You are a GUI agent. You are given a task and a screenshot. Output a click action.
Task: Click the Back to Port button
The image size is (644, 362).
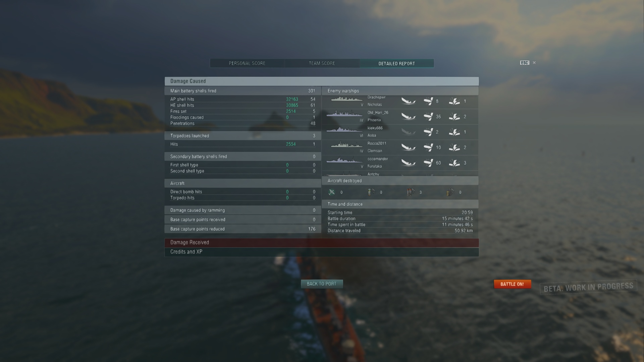click(322, 284)
